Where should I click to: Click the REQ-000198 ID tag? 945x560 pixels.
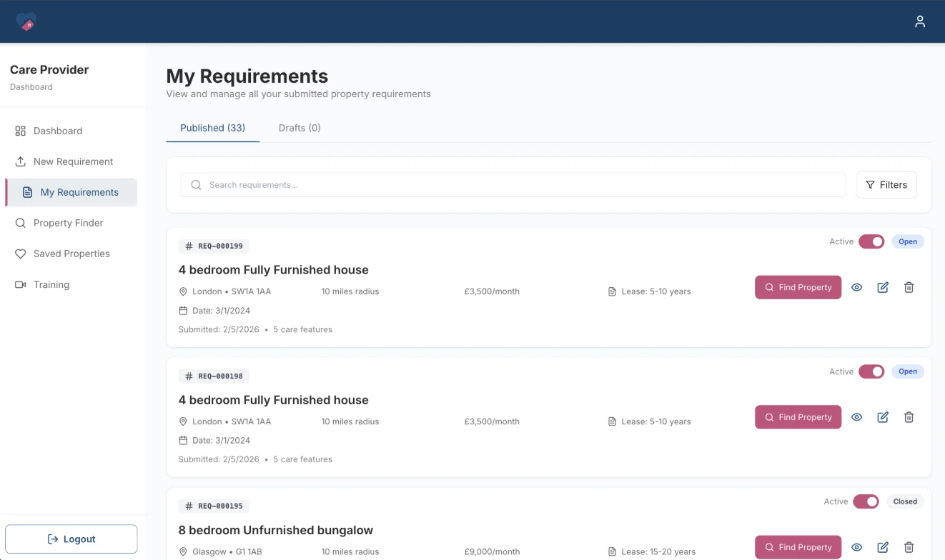pos(214,376)
